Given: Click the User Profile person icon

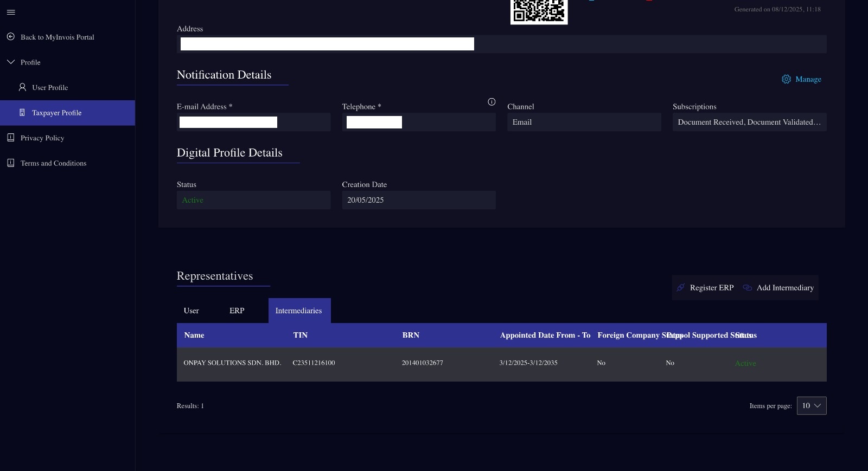Looking at the screenshot, I should (22, 87).
